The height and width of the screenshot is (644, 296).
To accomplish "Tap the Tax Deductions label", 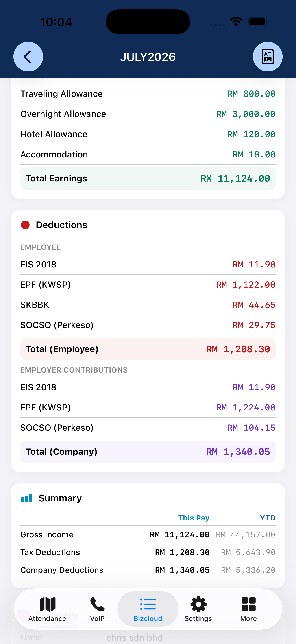I will click(x=50, y=552).
